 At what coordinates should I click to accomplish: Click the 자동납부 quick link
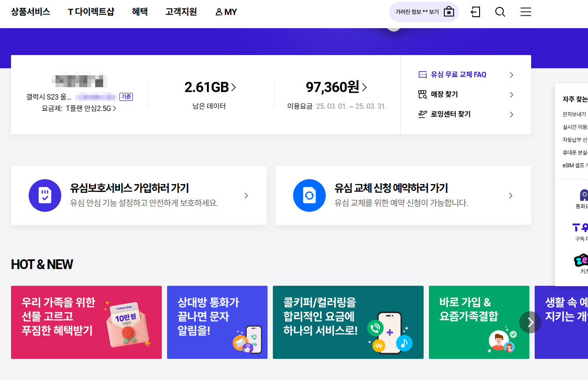[x=575, y=140]
